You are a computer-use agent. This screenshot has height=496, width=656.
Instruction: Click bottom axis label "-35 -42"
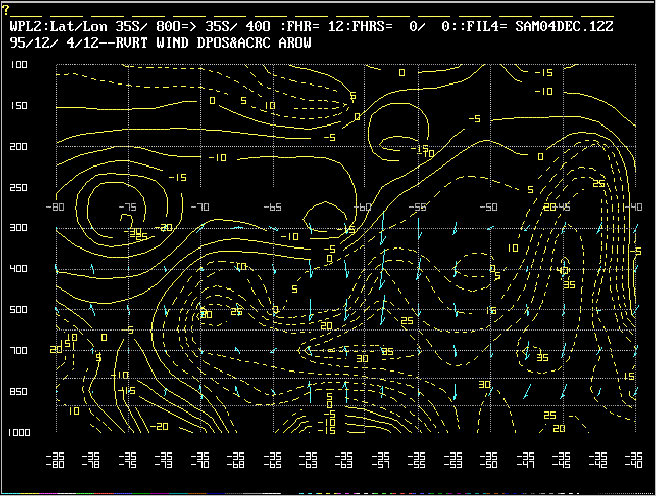coord(597,460)
